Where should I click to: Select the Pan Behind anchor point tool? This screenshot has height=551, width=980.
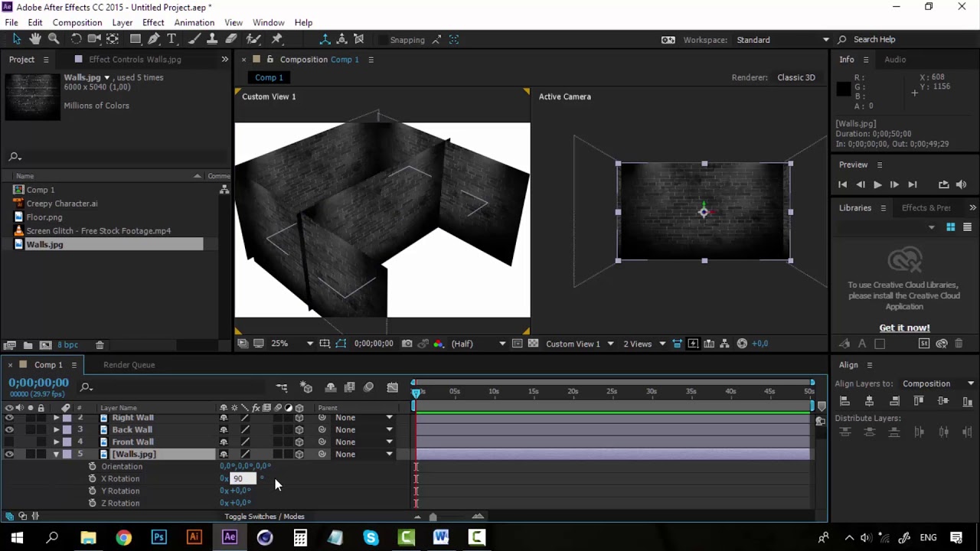coord(113,39)
